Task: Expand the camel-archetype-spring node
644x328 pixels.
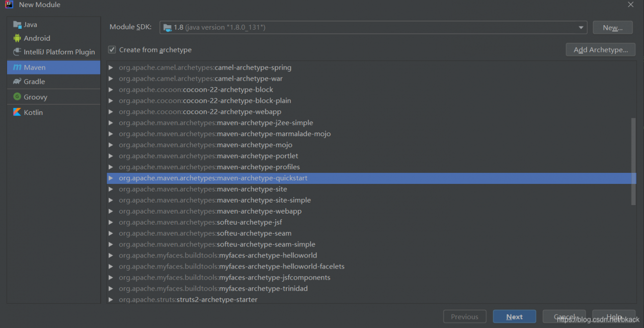Action: pos(111,68)
